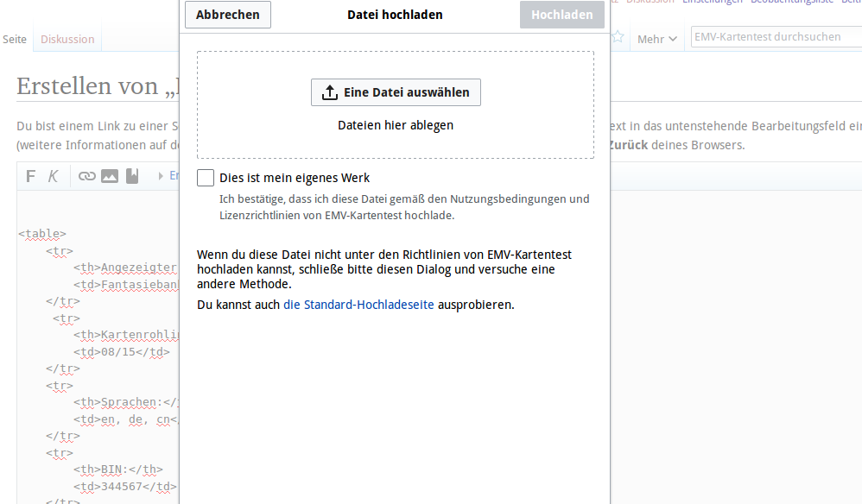Click the "Hochladen" button in the dialog header
Screen dimensions: 862x504
[x=561, y=15]
